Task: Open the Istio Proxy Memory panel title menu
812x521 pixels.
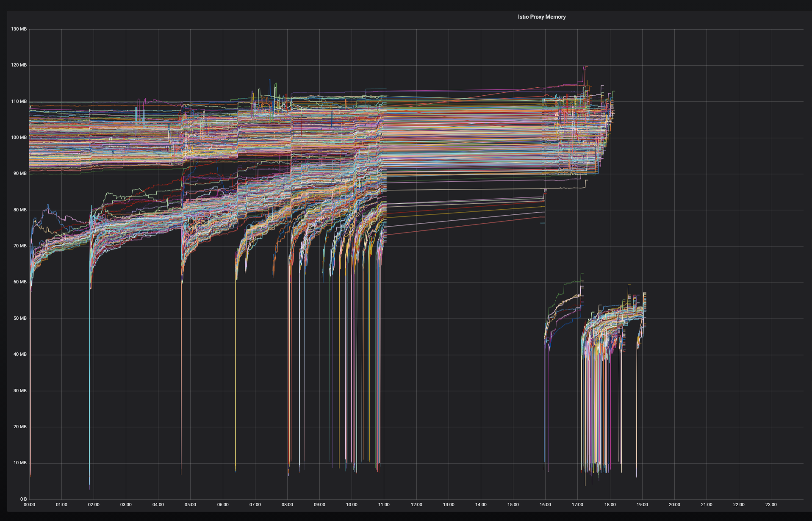Action: pyautogui.click(x=541, y=17)
